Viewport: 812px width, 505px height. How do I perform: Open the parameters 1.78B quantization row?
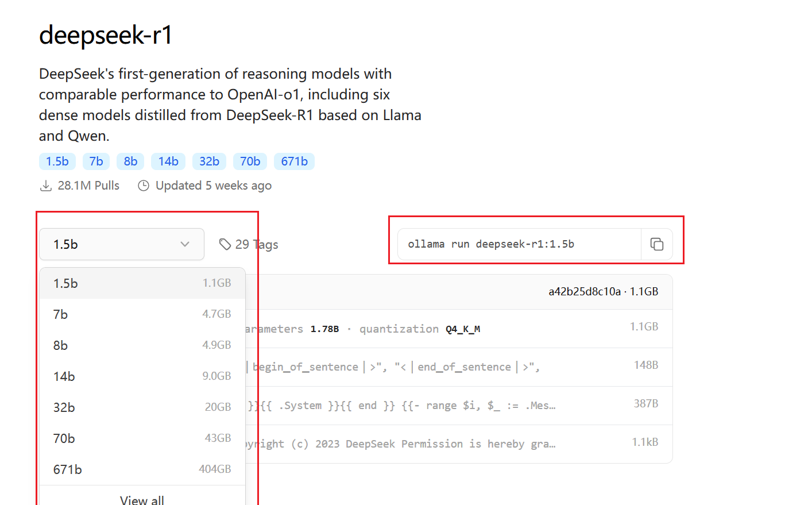(x=459, y=329)
